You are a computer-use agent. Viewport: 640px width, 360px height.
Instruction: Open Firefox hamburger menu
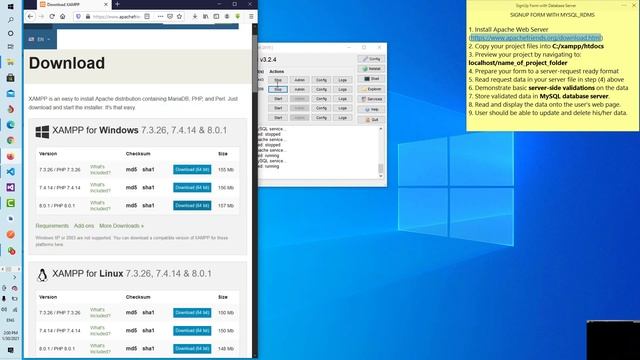coord(251,16)
